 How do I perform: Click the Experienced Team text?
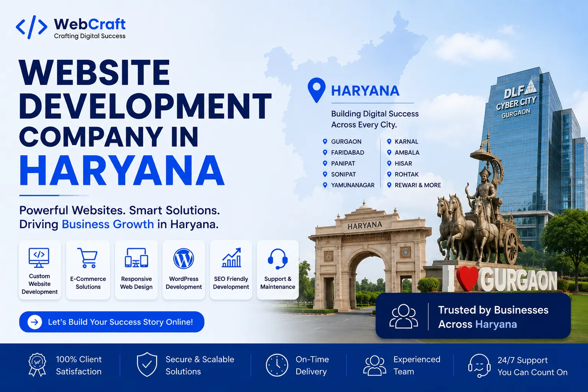[416, 365]
